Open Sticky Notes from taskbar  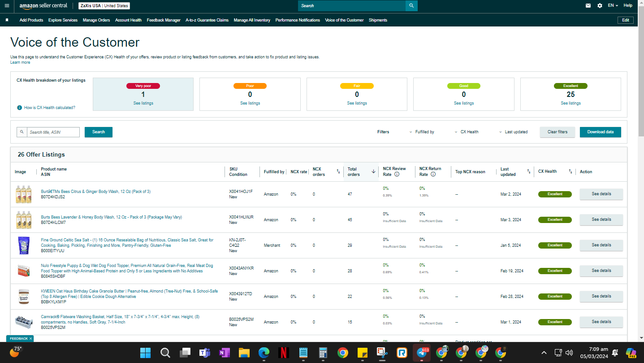(x=362, y=353)
